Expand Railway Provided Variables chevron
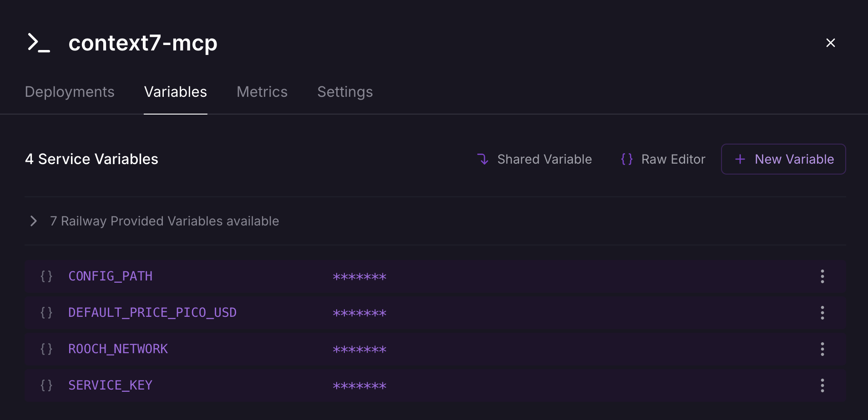The image size is (868, 420). 33,221
